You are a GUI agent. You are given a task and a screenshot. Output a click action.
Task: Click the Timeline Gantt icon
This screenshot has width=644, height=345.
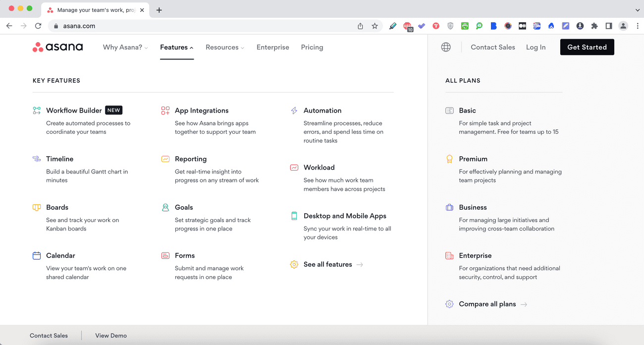pyautogui.click(x=37, y=159)
